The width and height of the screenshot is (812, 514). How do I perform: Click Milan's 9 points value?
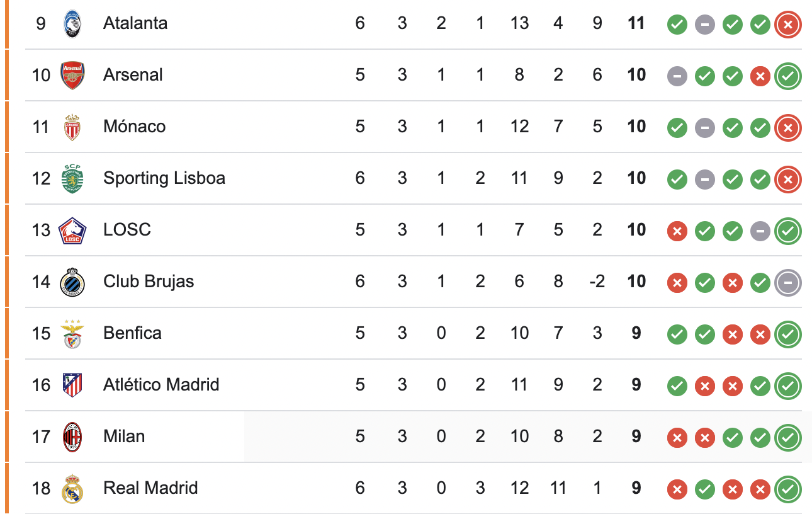click(636, 437)
